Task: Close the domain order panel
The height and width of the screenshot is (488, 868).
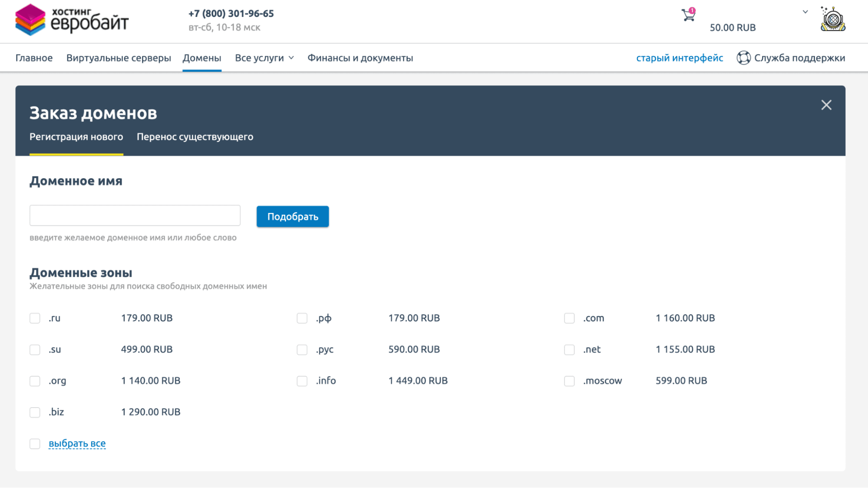Action: tap(826, 105)
